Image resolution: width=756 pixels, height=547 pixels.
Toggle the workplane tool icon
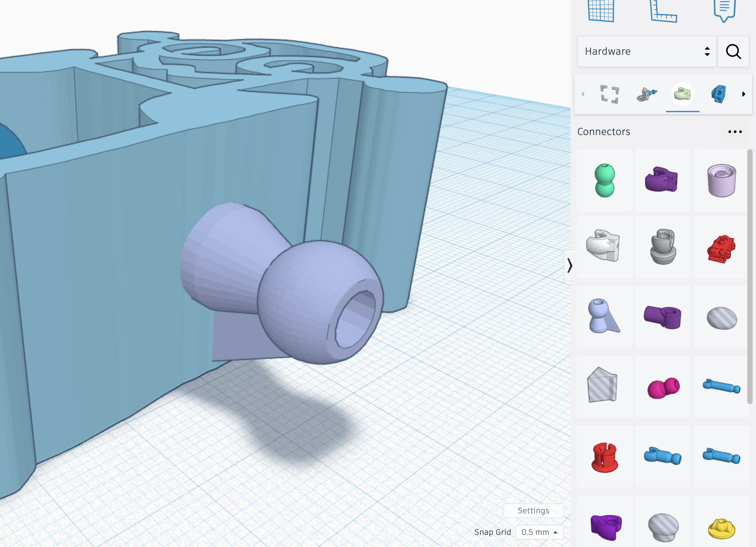(601, 9)
